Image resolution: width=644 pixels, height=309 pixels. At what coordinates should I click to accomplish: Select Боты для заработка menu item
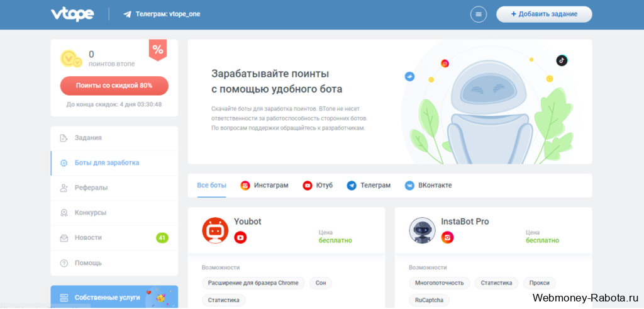click(114, 163)
